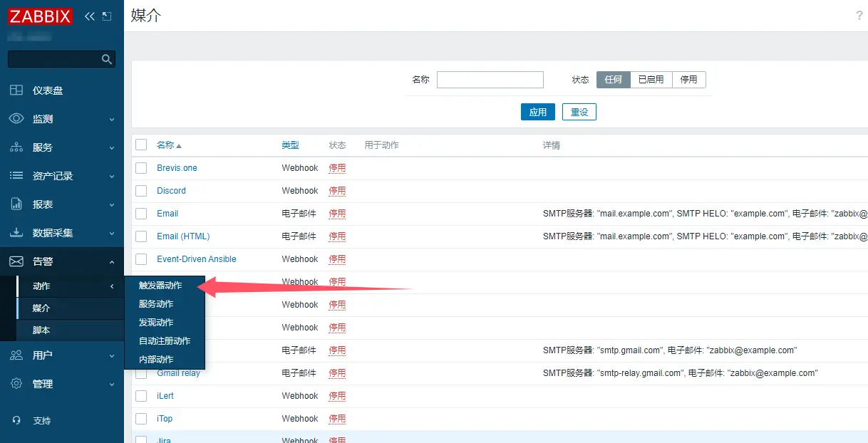The image size is (868, 443).
Task: Open the Discord media type link
Action: [x=171, y=191]
